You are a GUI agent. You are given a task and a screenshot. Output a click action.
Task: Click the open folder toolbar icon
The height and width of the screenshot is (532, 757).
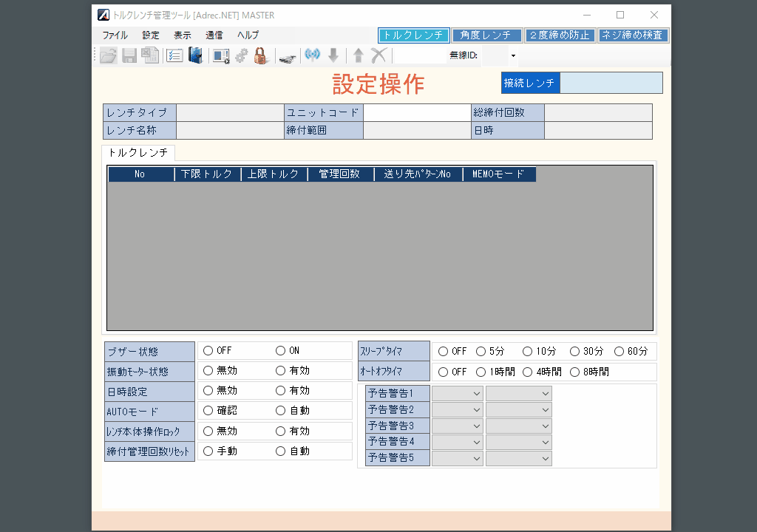tap(108, 55)
